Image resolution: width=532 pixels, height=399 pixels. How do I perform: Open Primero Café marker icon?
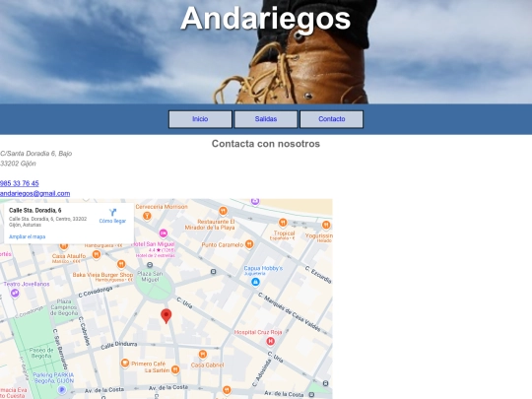[x=125, y=363]
